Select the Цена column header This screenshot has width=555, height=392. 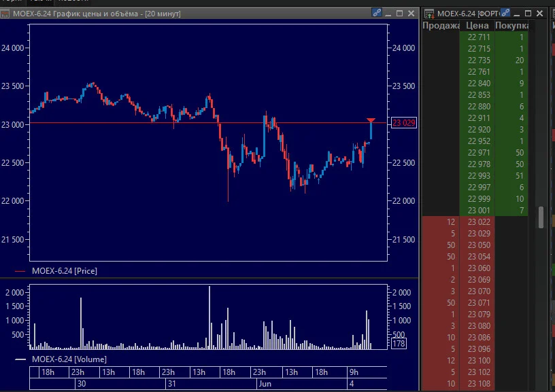pyautogui.click(x=477, y=25)
